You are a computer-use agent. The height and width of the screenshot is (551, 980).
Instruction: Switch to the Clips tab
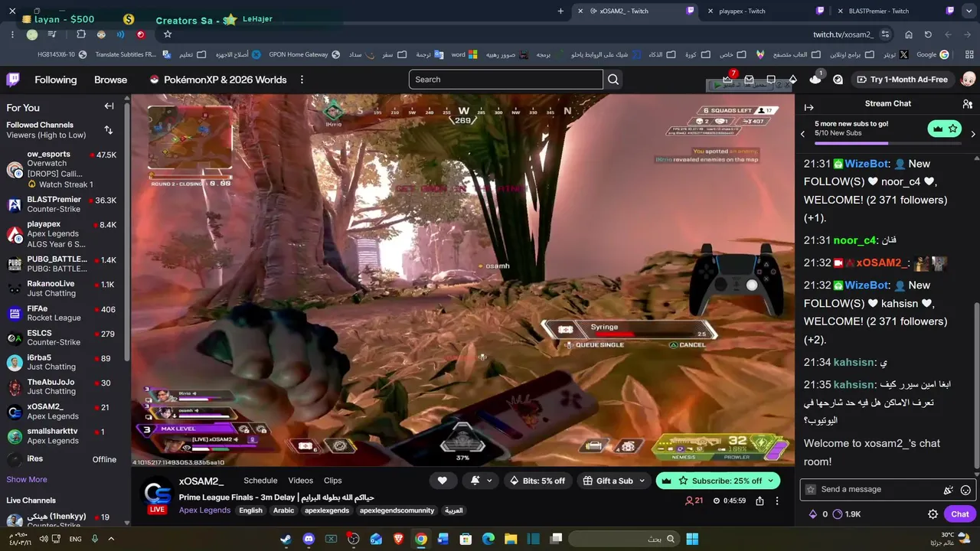(332, 481)
